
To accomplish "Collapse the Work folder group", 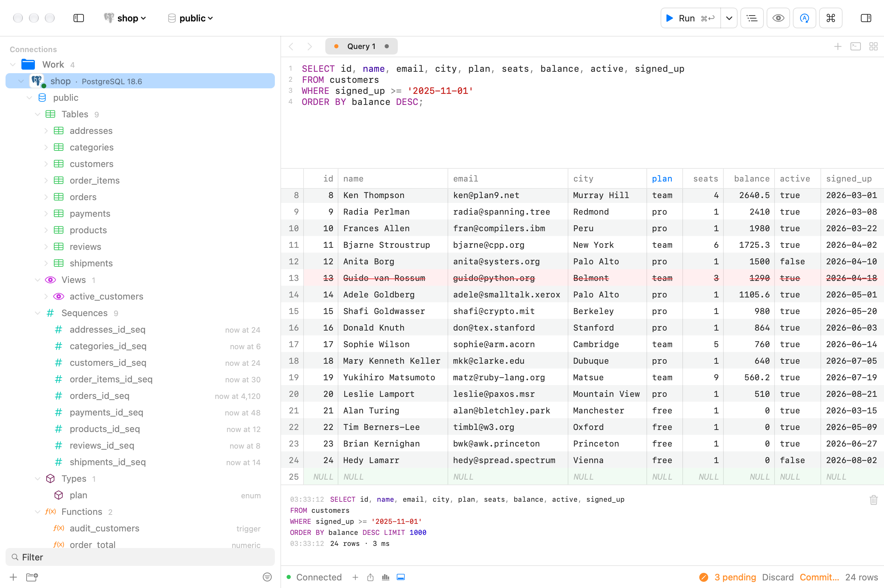I will (x=13, y=65).
